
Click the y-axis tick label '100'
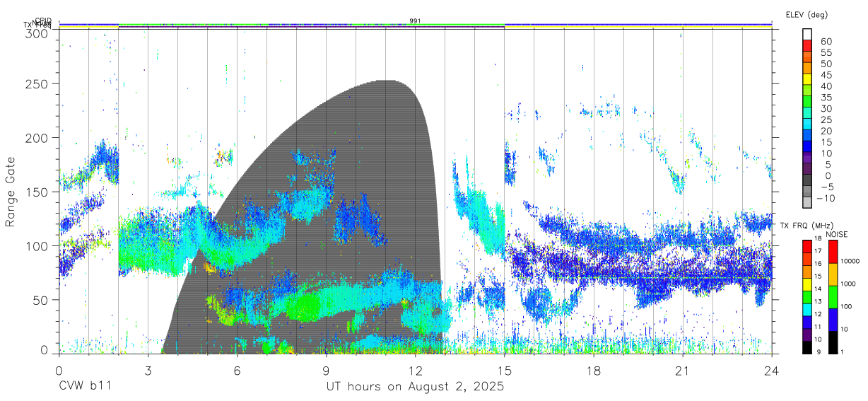tap(37, 245)
